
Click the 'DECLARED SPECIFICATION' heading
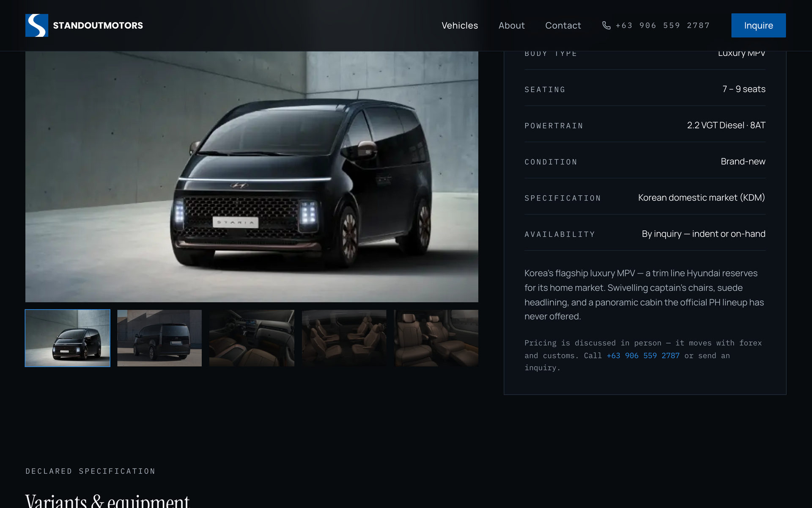[91, 471]
